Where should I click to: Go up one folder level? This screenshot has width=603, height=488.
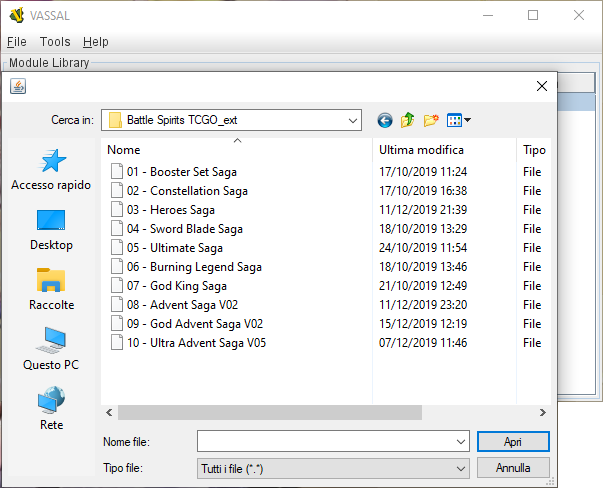point(408,120)
